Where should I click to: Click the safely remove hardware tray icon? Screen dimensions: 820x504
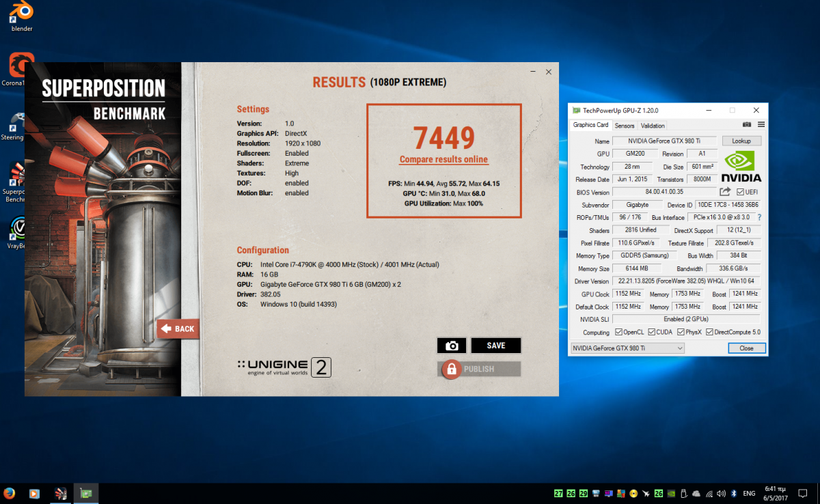683,493
